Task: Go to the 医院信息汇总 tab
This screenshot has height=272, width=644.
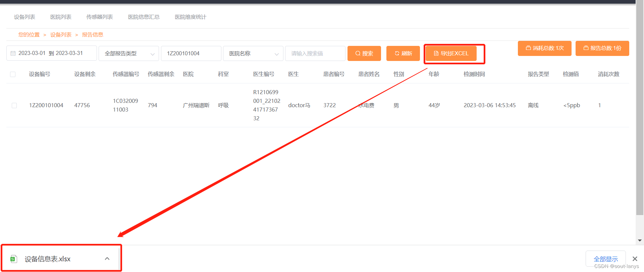Action: 144,17
